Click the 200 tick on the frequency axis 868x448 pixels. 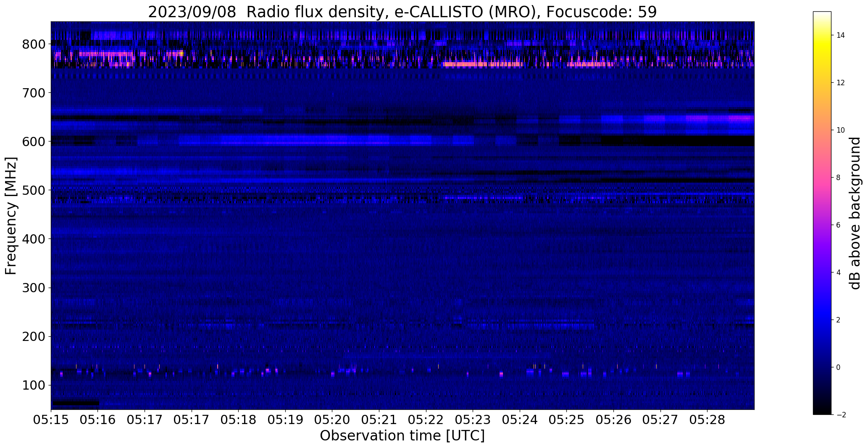click(x=34, y=336)
